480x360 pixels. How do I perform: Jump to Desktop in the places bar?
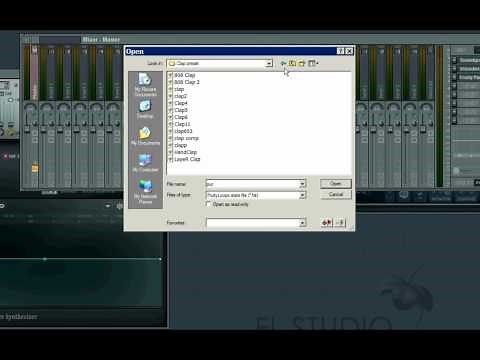pos(145,110)
